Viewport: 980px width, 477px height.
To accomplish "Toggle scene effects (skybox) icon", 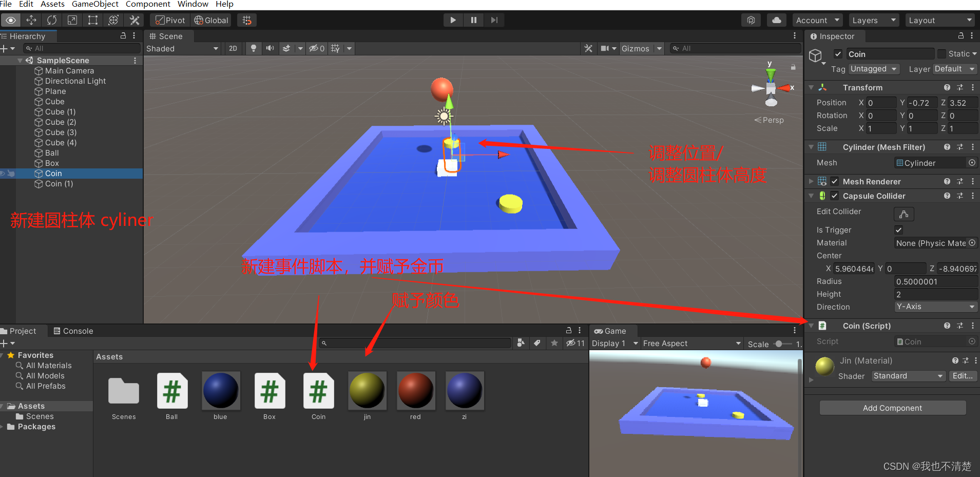I will (x=286, y=48).
